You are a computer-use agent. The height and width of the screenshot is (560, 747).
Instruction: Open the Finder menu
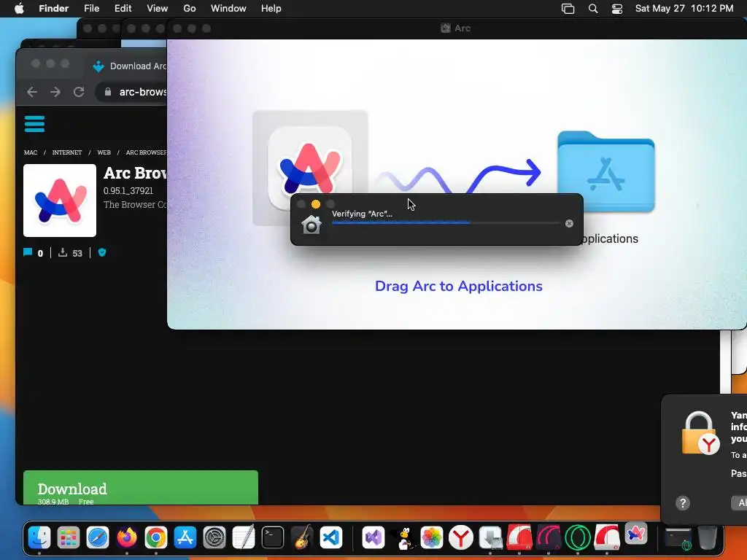point(53,9)
